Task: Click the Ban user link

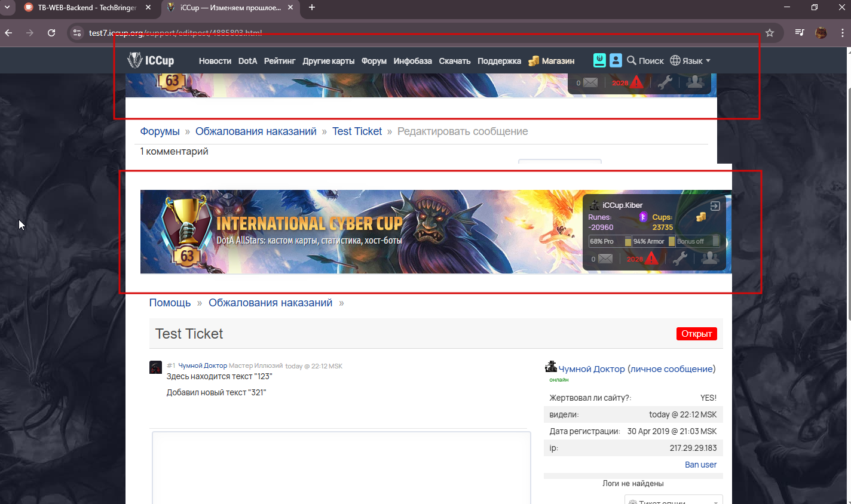Action: pos(700,465)
